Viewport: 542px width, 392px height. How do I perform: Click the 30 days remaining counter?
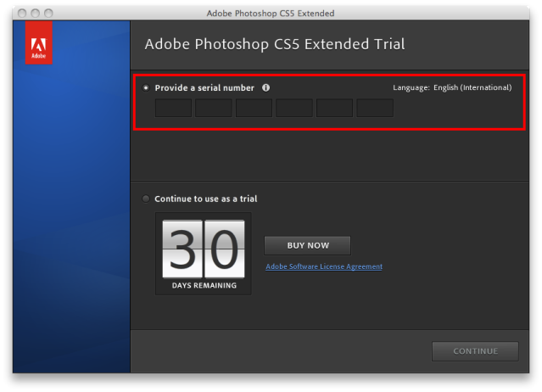pyautogui.click(x=204, y=254)
